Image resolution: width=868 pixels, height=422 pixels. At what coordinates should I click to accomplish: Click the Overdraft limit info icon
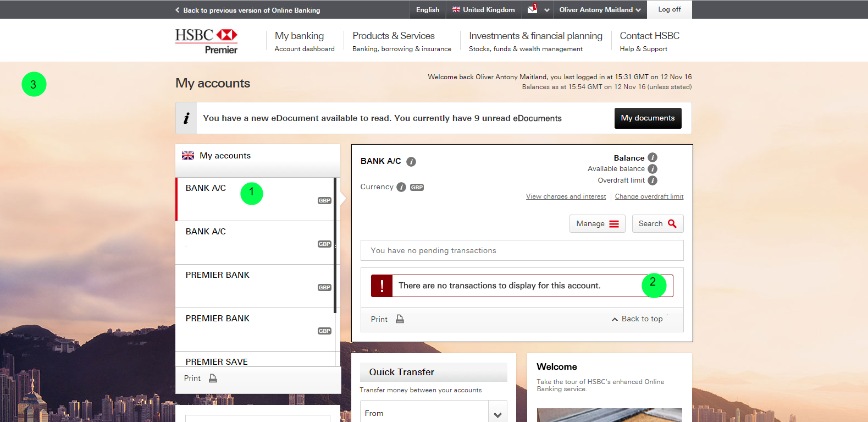point(653,180)
